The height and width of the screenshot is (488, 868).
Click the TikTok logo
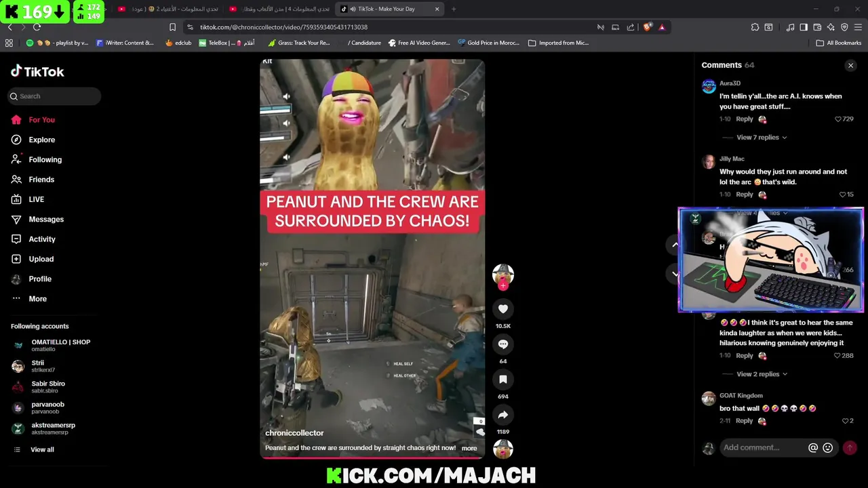tap(37, 71)
